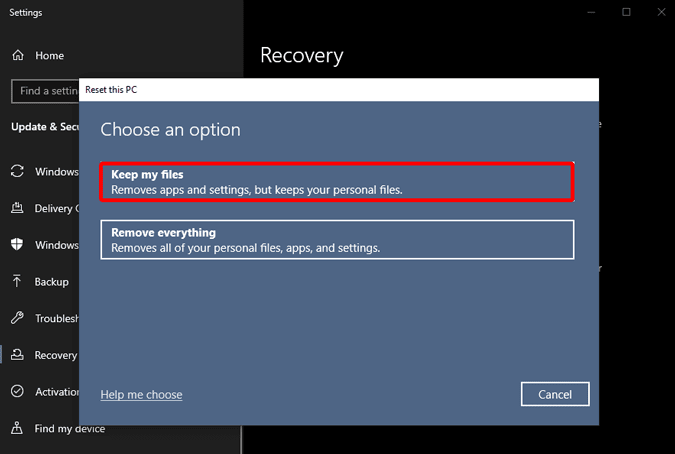The height and width of the screenshot is (454, 675).
Task: Close the Settings window
Action: (661, 12)
